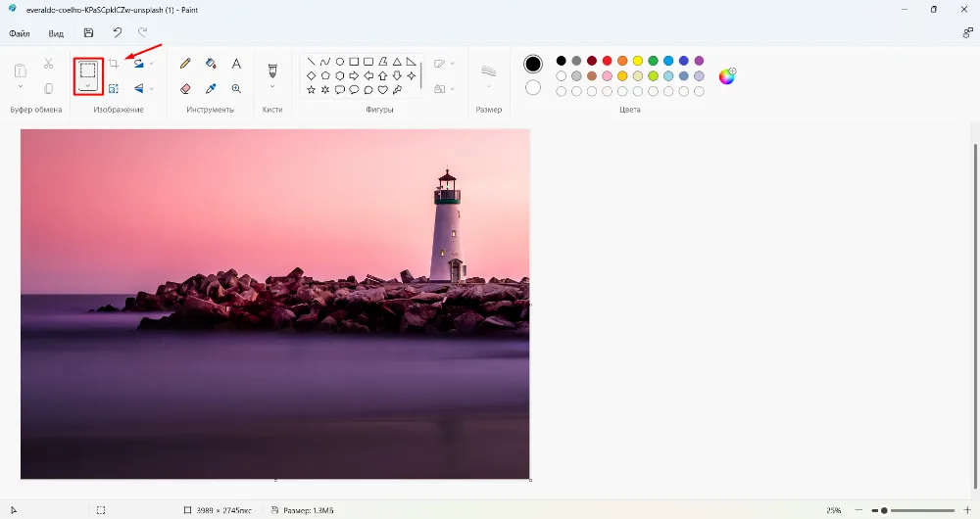Click the Resize and skew icon
The width and height of the screenshot is (980, 519).
pos(114,88)
